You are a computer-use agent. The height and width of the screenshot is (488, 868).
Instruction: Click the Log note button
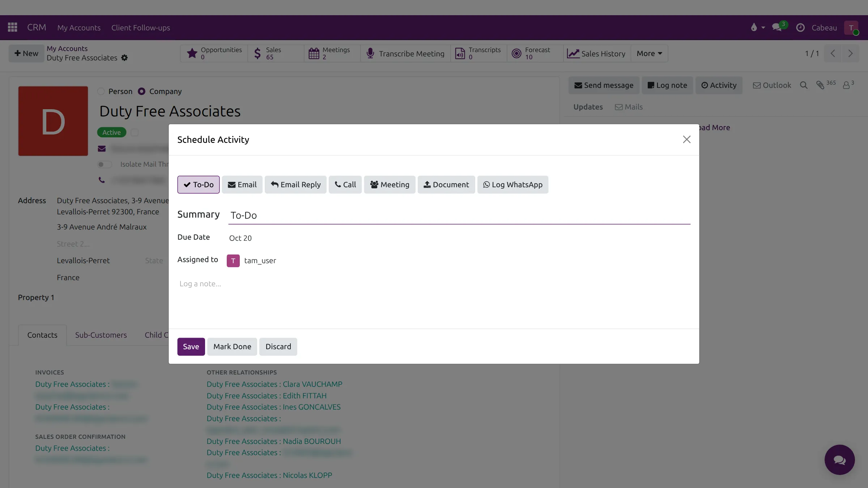[667, 85]
